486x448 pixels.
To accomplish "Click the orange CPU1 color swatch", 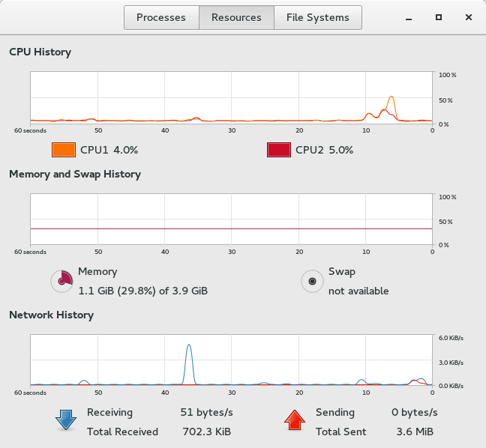I will (64, 150).
